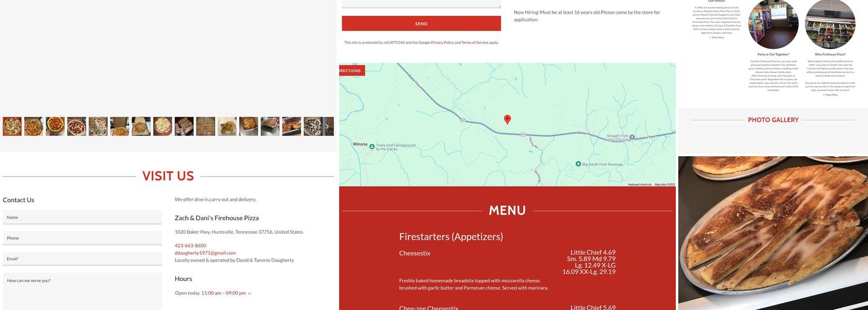Open the Terms of Service link
This screenshot has height=310, width=868.
coord(475,43)
